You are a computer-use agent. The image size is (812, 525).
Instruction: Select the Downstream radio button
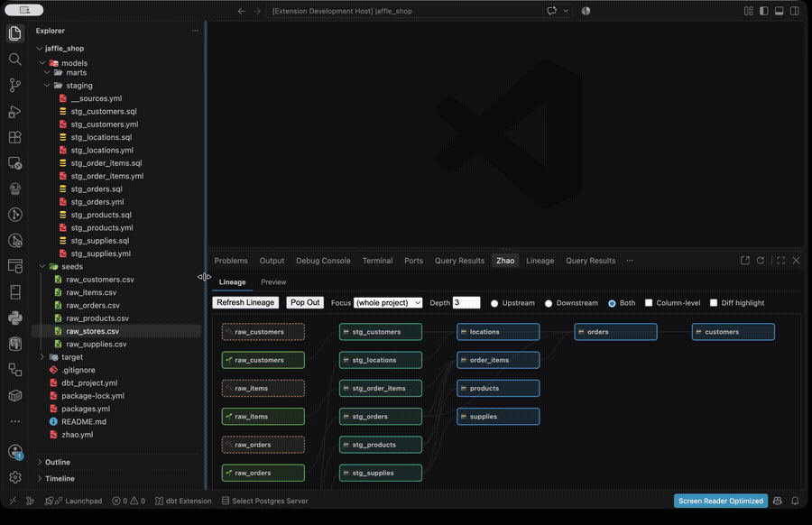(549, 303)
